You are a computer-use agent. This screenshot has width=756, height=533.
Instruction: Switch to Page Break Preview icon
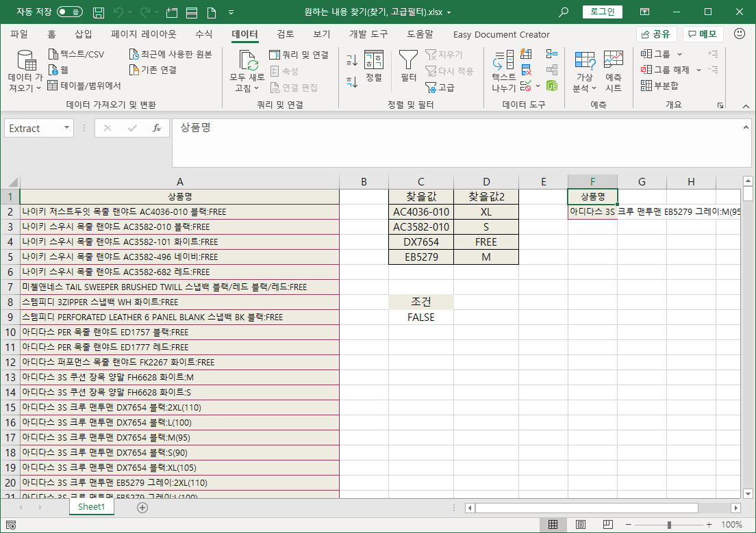[608, 524]
